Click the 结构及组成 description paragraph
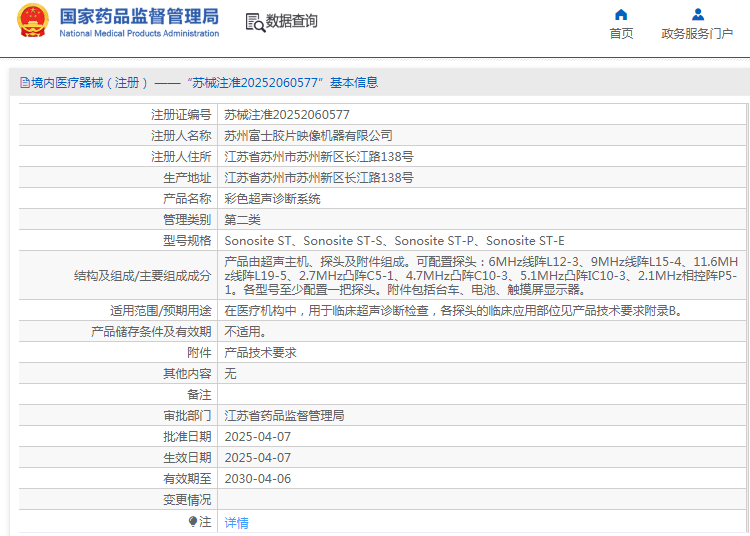This screenshot has height=536, width=750. coord(481,275)
